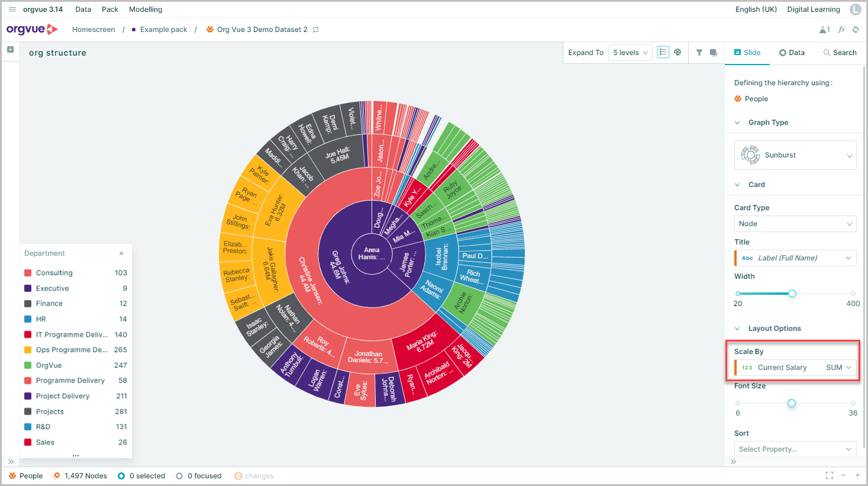Viewport: 868px width, 486px height.
Task: Click the add slide plus icon
Action: 10,50
